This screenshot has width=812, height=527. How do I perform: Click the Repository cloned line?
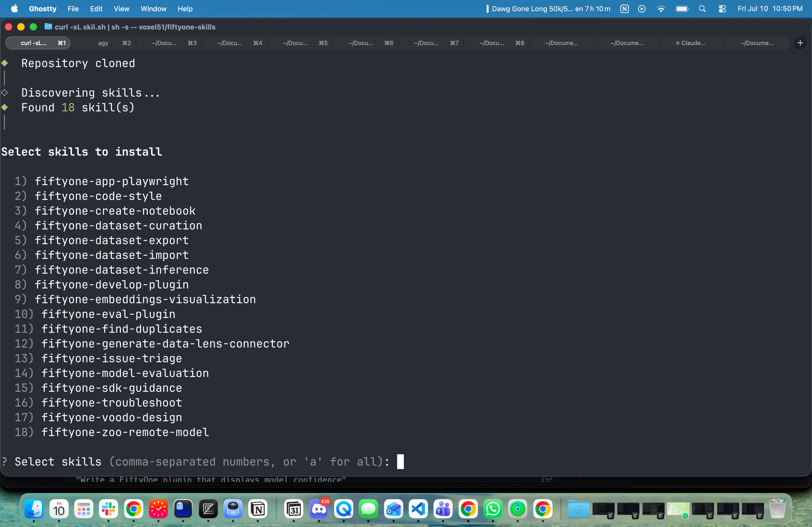(78, 63)
